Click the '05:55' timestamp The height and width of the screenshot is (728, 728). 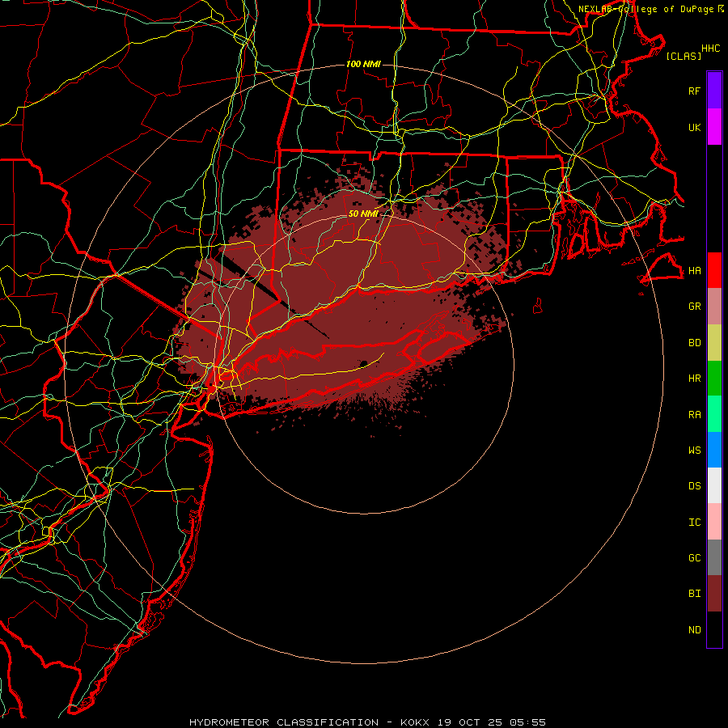click(x=527, y=722)
